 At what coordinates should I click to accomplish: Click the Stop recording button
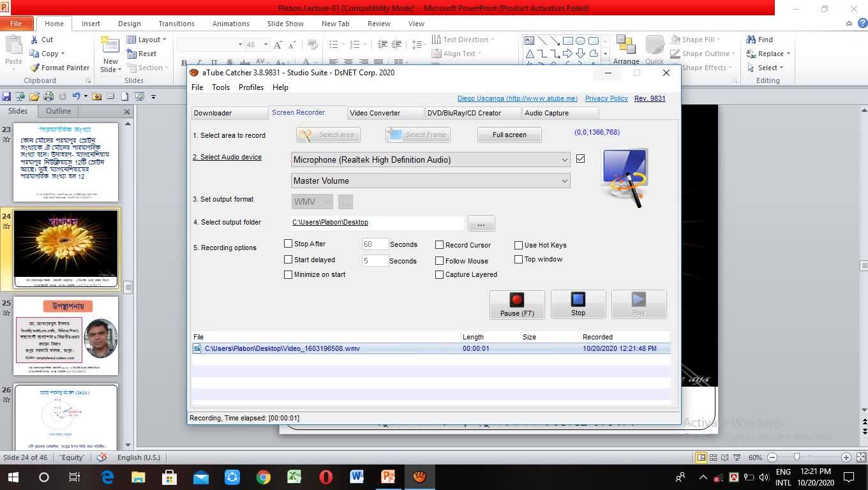(578, 304)
